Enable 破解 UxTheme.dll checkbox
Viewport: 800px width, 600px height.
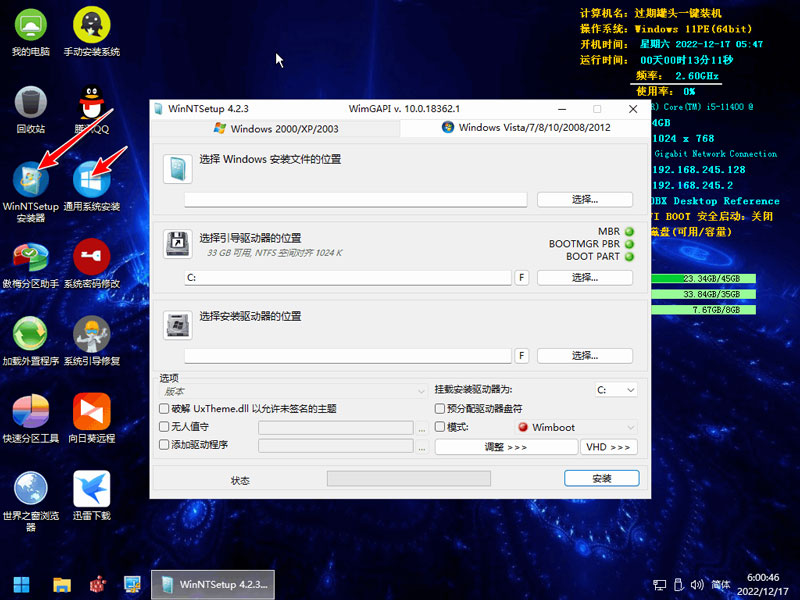pos(164,409)
